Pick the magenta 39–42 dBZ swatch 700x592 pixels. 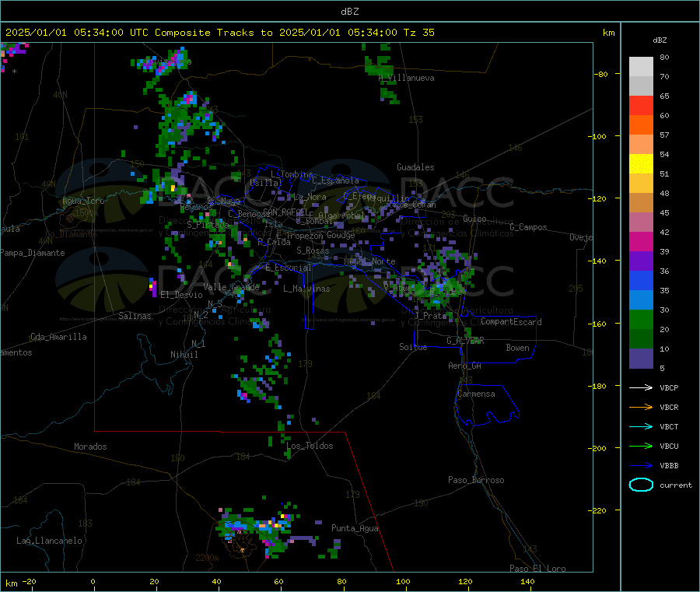(641, 241)
